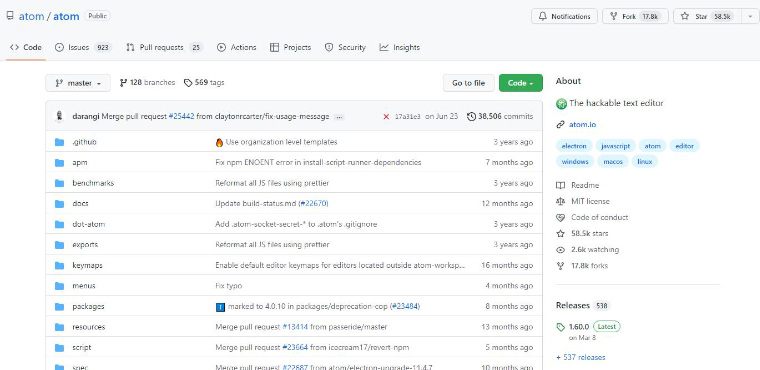Image resolution: width=760 pixels, height=370 pixels.
Task: Open the #13414 link in resources row
Action: pyautogui.click(x=295, y=327)
